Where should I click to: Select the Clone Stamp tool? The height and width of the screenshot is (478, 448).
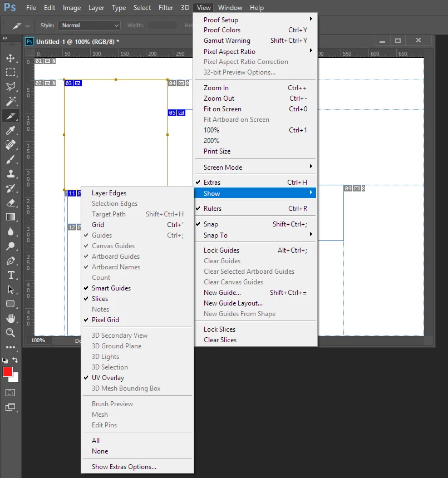pyautogui.click(x=11, y=174)
